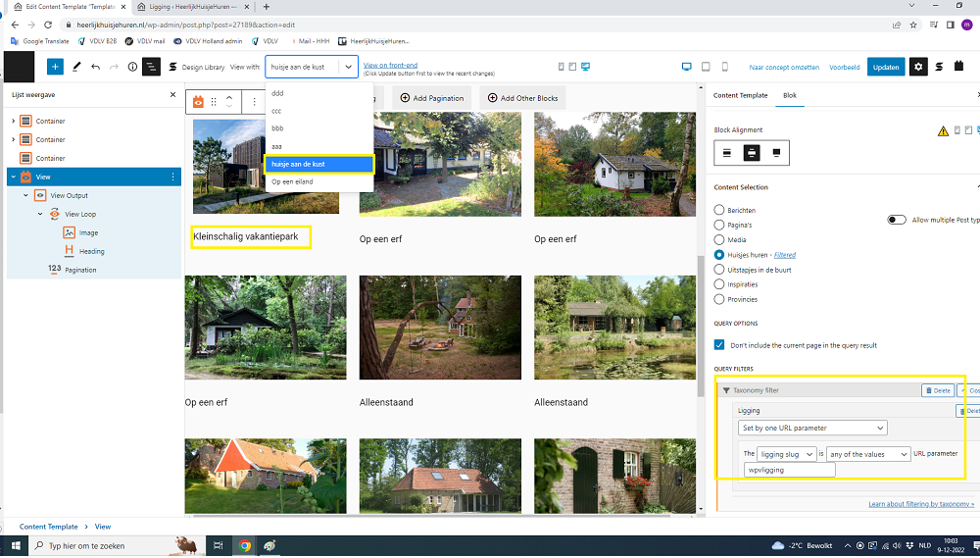Open the any of the values dropdown

point(868,454)
